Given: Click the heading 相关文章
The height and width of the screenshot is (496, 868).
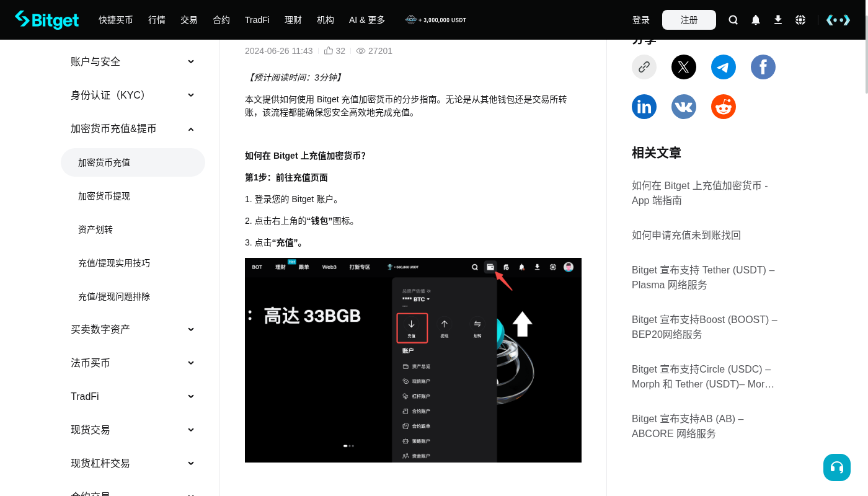Looking at the screenshot, I should pyautogui.click(x=657, y=153).
